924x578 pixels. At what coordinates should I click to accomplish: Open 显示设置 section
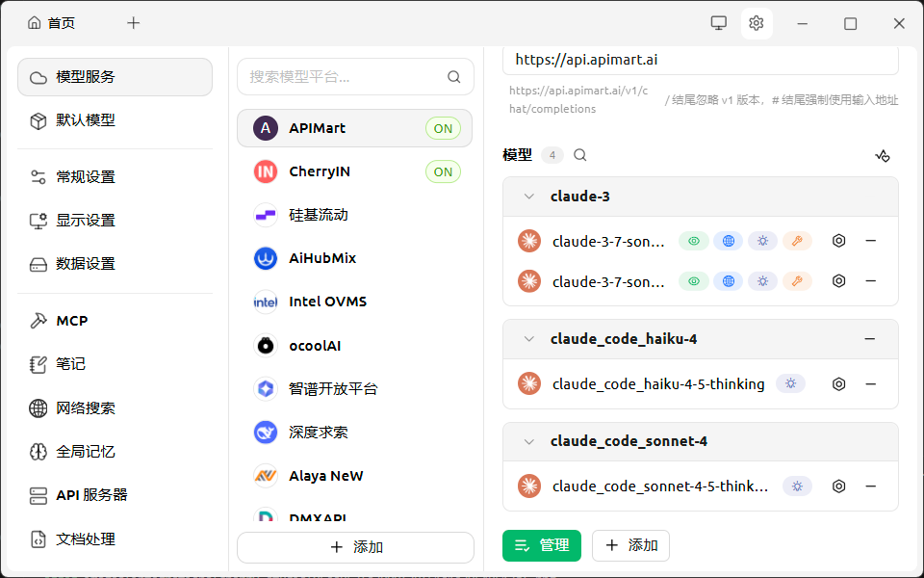tap(115, 221)
